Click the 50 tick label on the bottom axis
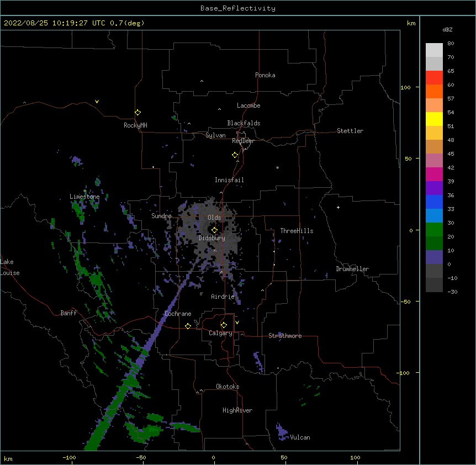This screenshot has width=476, height=465. coord(284,457)
